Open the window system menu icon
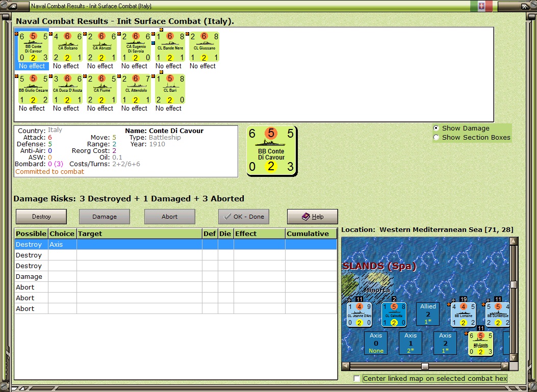Screen dimensions: 537x392 [x=12, y=6]
